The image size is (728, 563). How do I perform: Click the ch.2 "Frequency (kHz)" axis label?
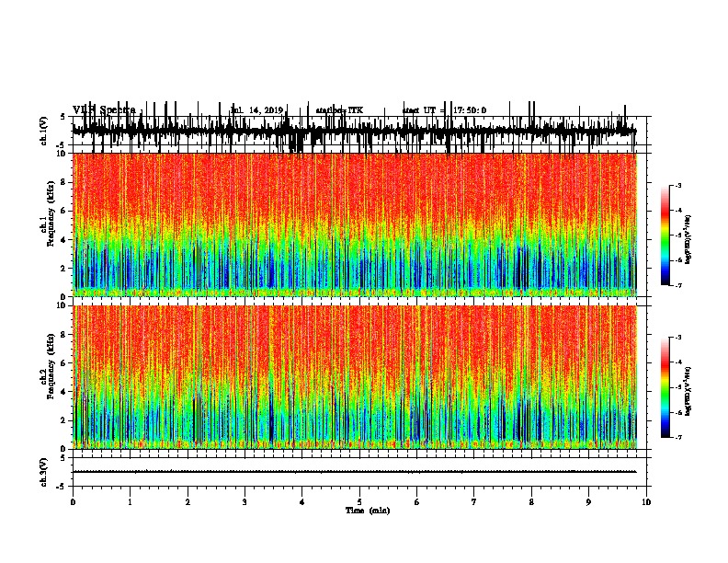tap(51, 366)
